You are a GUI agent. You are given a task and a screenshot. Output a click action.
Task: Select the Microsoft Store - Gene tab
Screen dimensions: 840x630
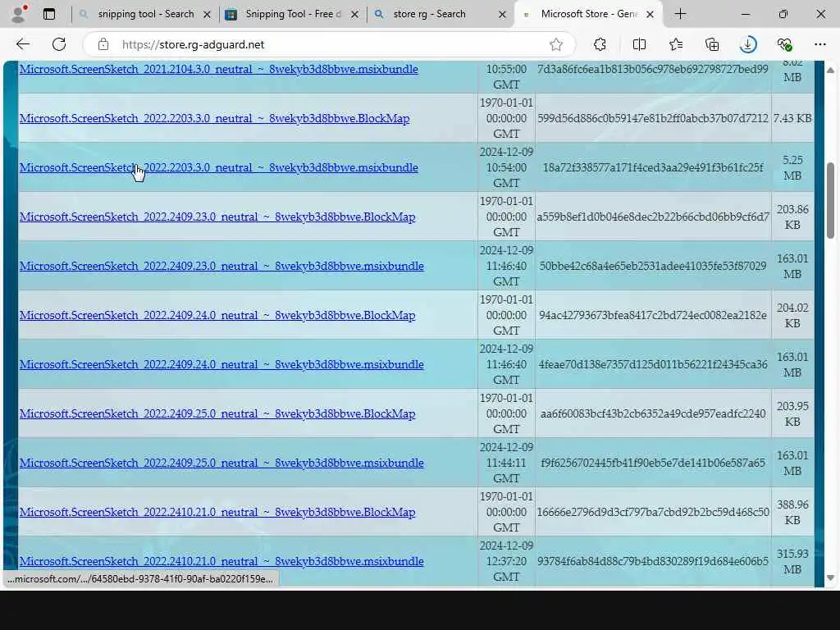point(589,14)
